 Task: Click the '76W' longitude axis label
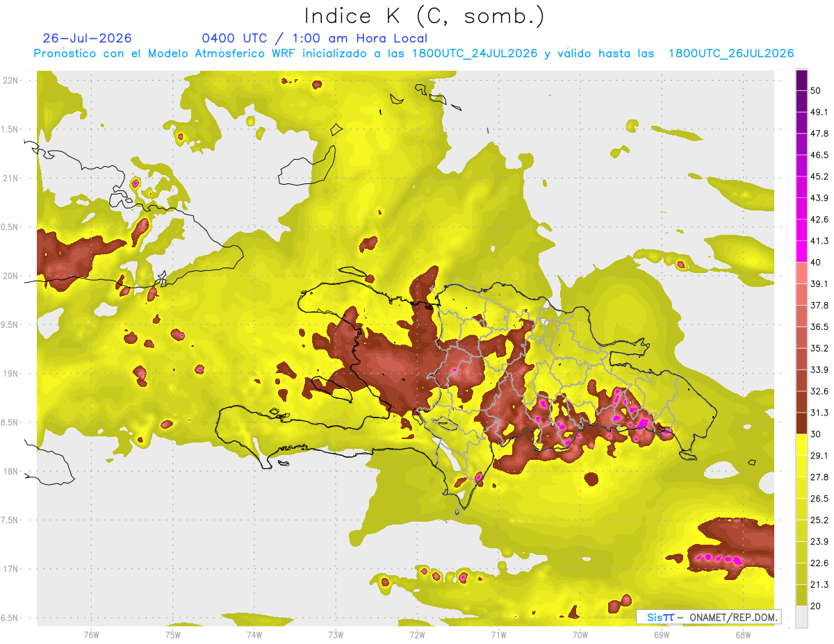coord(91,634)
